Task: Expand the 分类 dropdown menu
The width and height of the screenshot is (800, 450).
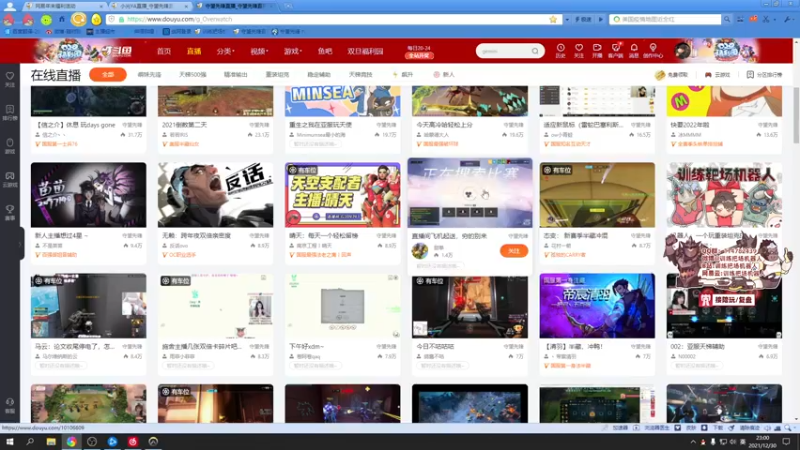Action: point(225,51)
